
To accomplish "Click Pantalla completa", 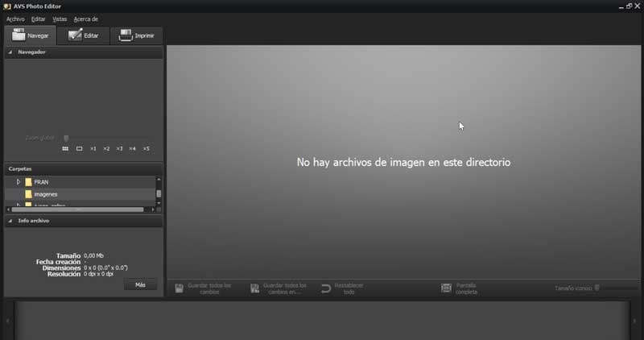I will pyautogui.click(x=459, y=288).
